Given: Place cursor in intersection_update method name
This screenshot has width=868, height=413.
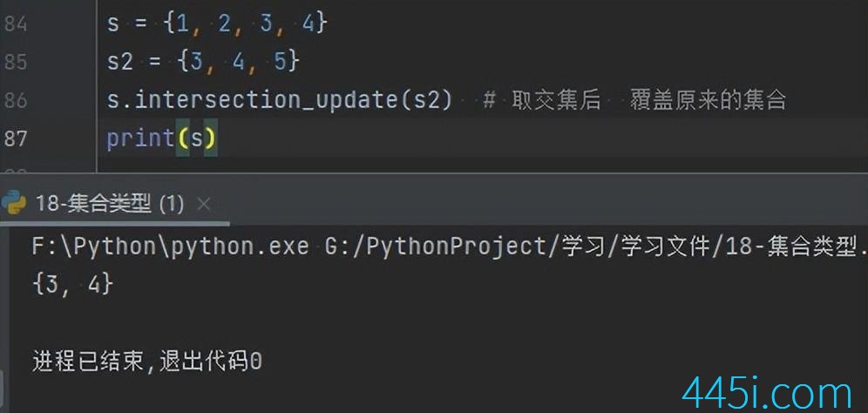Looking at the screenshot, I should coord(267,100).
